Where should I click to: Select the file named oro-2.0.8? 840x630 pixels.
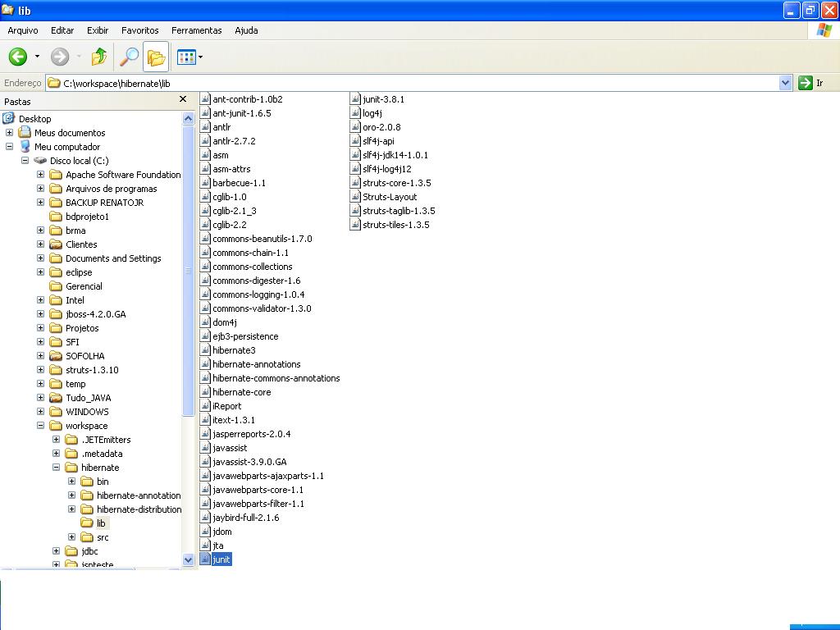coord(381,127)
